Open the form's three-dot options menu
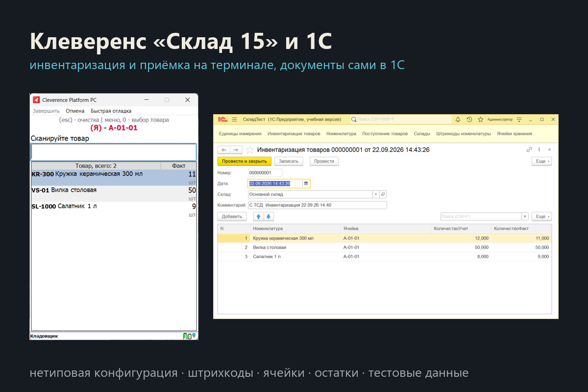This screenshot has width=588, height=392. pyautogui.click(x=539, y=149)
